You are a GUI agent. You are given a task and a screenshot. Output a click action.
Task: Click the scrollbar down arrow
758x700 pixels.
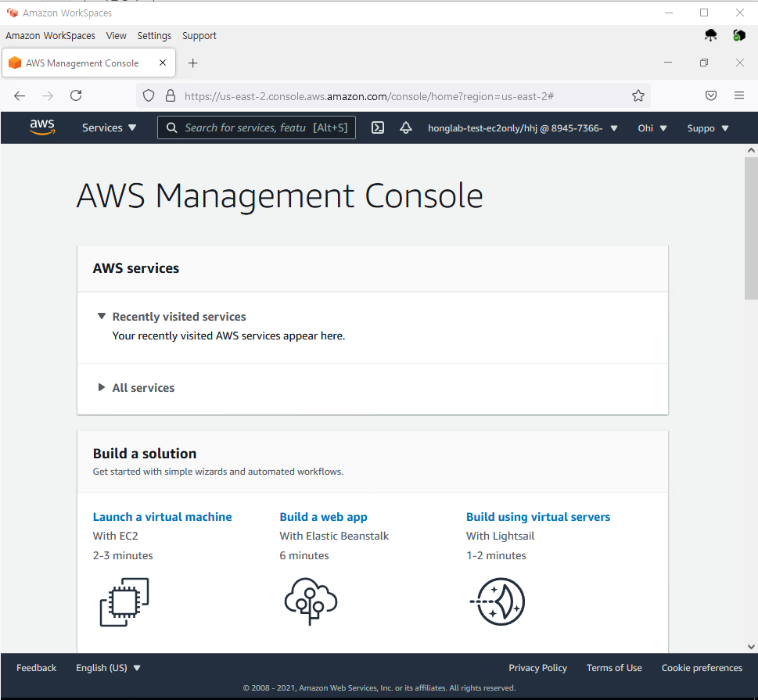point(751,646)
